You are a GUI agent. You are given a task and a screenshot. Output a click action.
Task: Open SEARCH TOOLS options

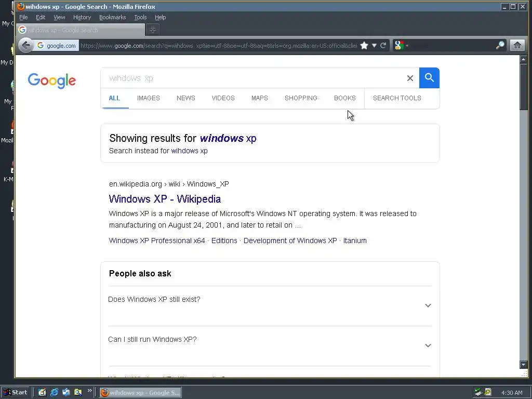397,98
